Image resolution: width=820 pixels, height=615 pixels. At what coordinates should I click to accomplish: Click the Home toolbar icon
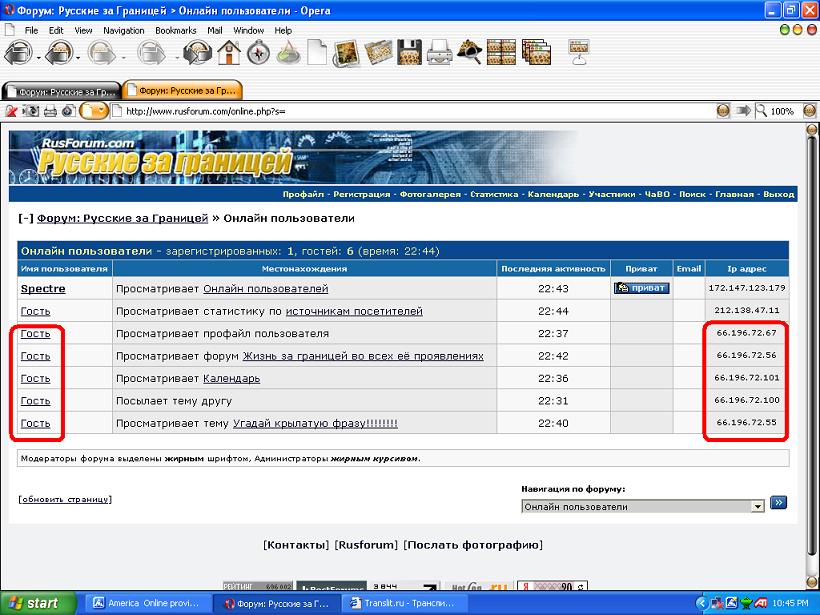click(228, 52)
